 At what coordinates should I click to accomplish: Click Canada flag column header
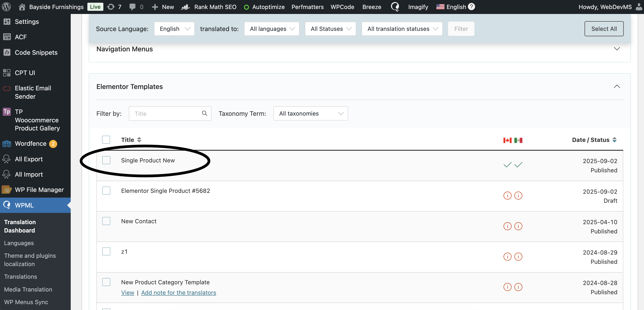[x=507, y=140]
